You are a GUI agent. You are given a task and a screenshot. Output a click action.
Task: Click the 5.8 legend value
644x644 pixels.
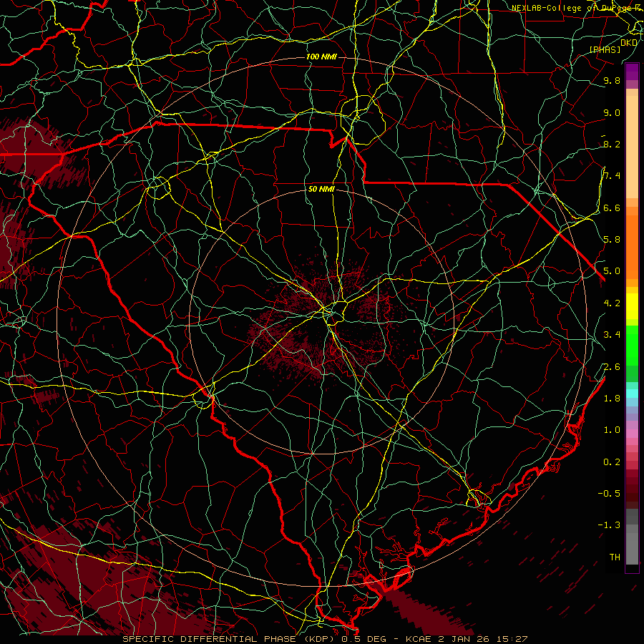pos(612,240)
